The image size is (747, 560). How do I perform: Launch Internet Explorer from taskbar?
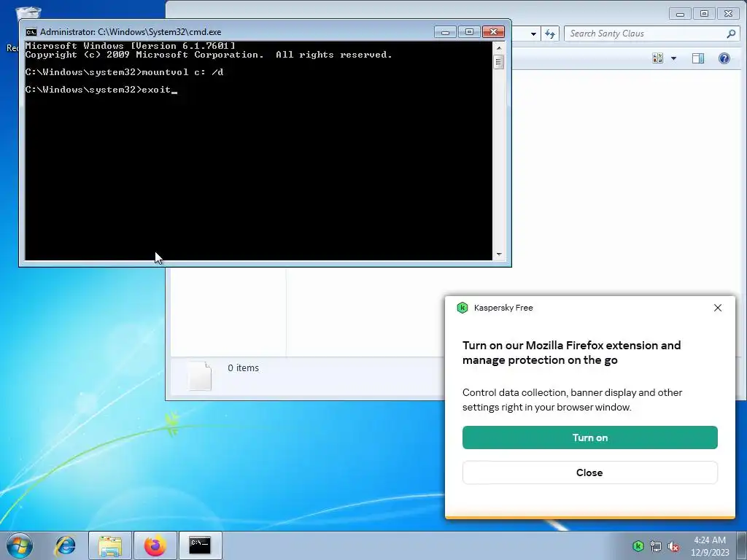click(65, 545)
